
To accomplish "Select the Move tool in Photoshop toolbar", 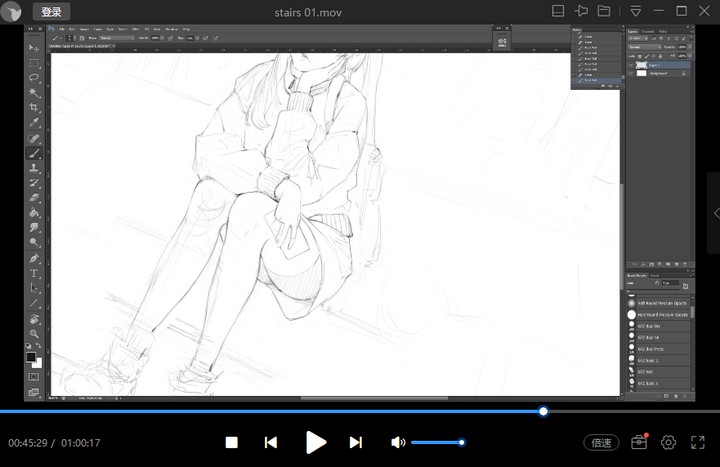I will click(x=34, y=48).
